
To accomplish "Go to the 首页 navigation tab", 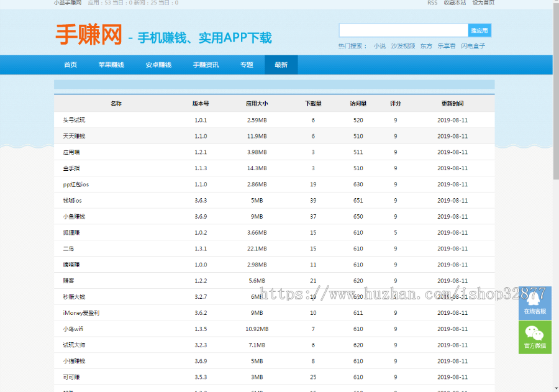I will pos(70,65).
